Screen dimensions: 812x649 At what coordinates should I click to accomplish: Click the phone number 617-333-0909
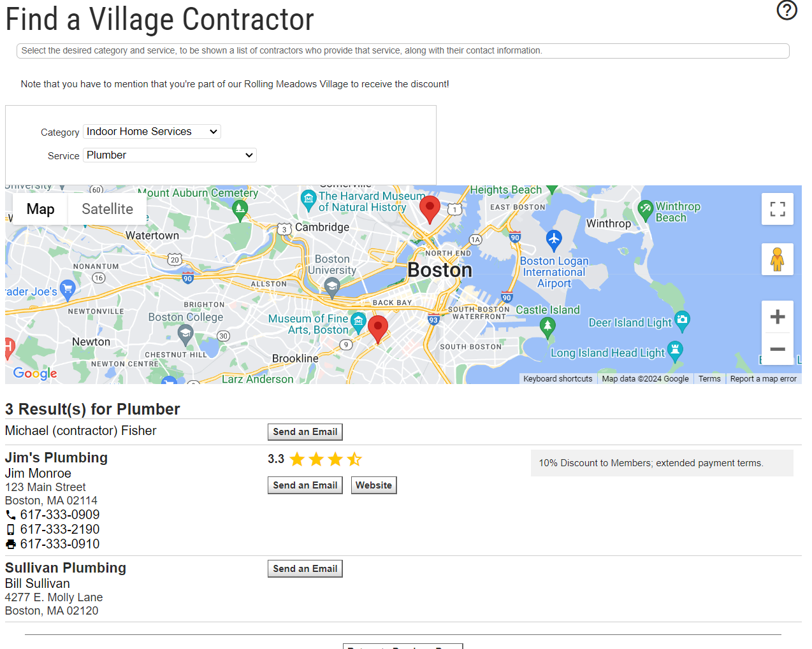[x=60, y=515]
